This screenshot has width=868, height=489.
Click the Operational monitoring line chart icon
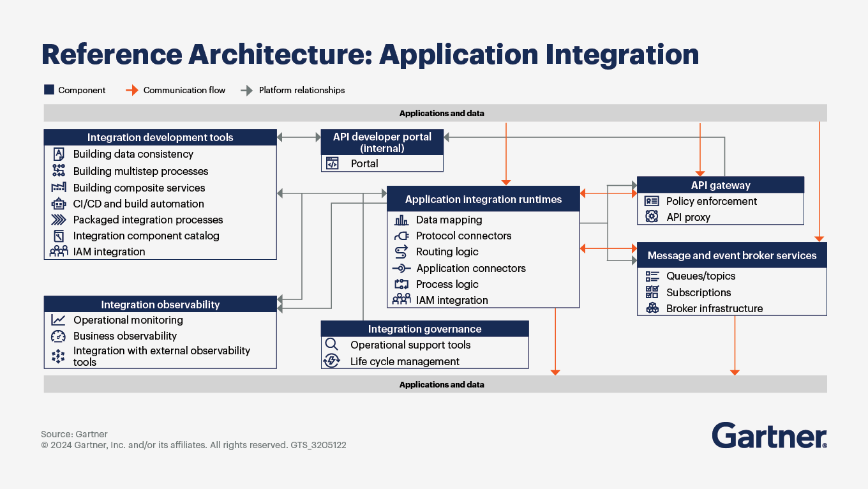(x=59, y=320)
